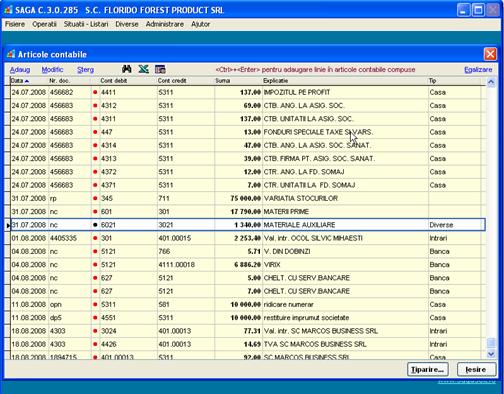Image resolution: width=504 pixels, height=394 pixels.
Task: Click the Suma column header
Action: coord(238,81)
